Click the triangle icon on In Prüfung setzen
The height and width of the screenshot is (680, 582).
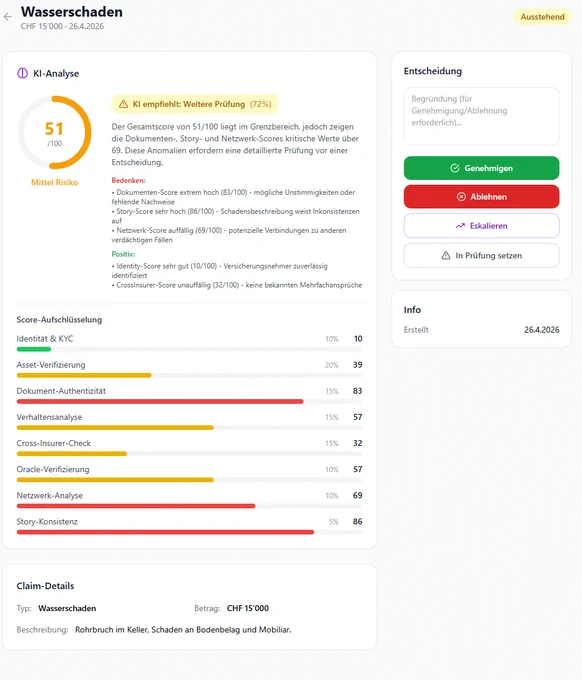446,255
